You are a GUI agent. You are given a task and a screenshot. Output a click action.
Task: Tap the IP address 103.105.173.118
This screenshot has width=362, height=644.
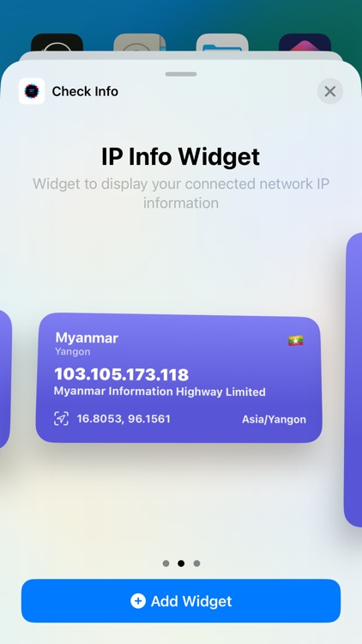click(x=122, y=374)
